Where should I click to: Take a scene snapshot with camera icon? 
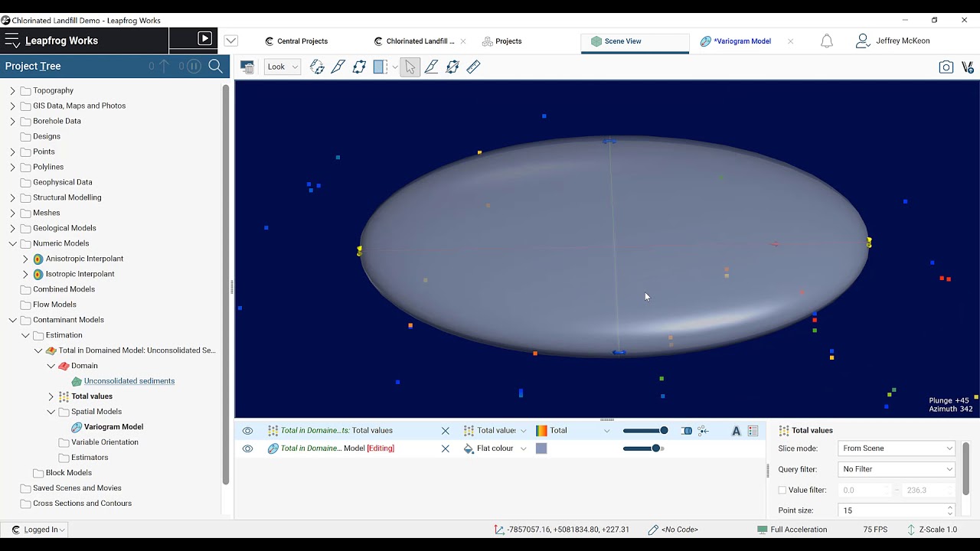(x=946, y=67)
